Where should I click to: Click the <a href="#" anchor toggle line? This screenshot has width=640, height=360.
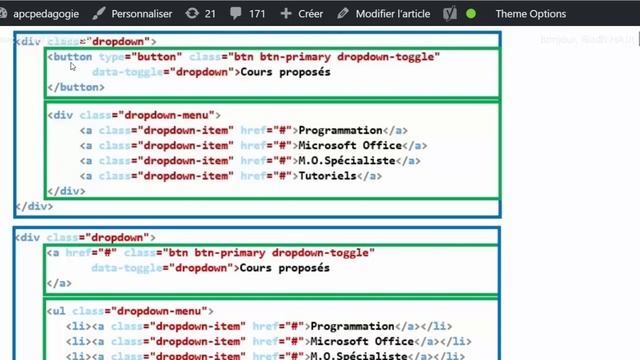coord(211,253)
